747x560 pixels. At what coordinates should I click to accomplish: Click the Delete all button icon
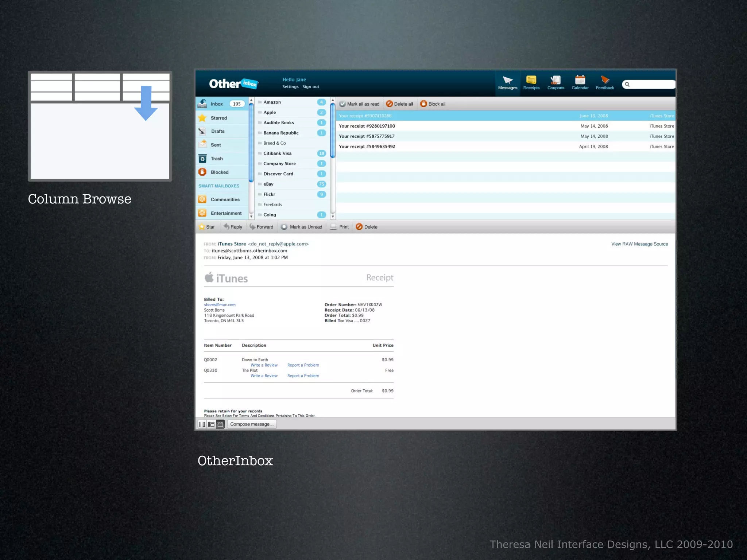click(x=390, y=104)
